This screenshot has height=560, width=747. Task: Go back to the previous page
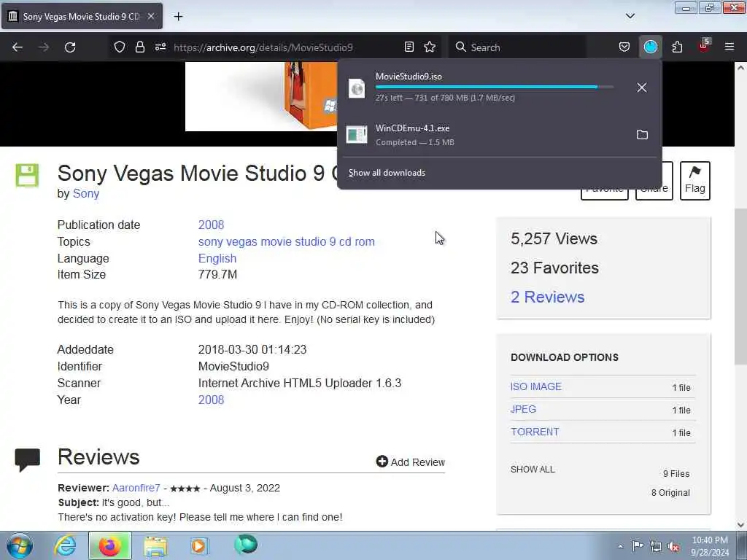pyautogui.click(x=18, y=47)
